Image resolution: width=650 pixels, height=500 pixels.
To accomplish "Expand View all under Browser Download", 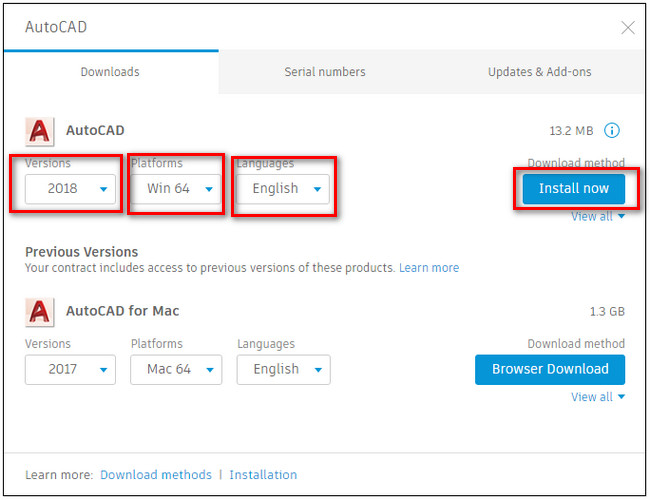I will (x=598, y=397).
